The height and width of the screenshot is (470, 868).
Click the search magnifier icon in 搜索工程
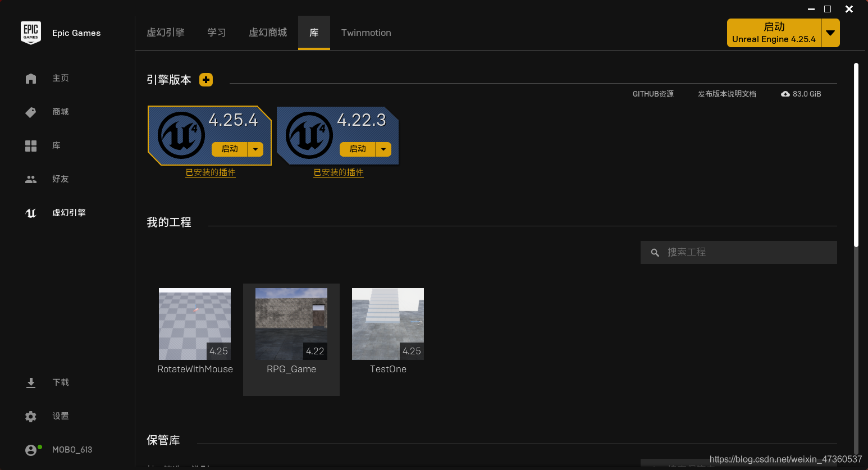point(655,253)
